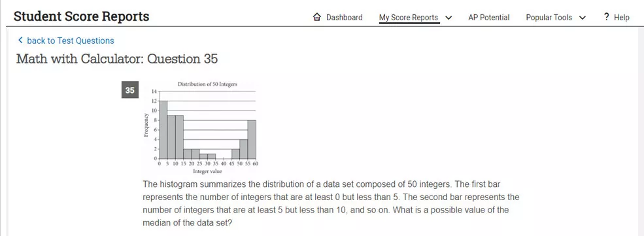Click the histogram chart image
Screen dimensions: 644x236
(201, 127)
